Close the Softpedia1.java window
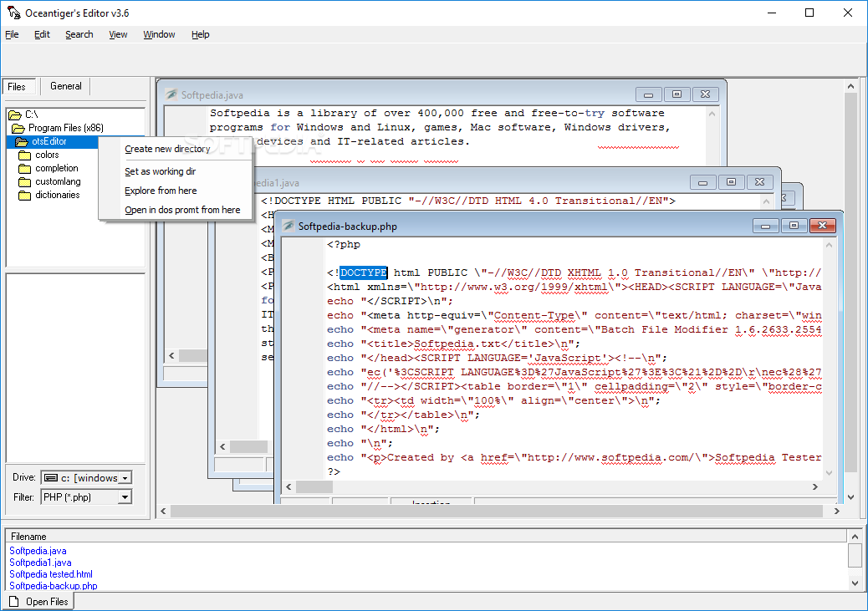The image size is (868, 611). point(759,182)
